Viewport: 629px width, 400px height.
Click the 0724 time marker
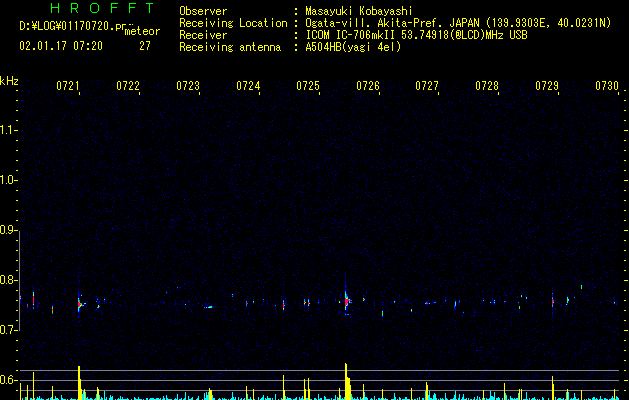coord(248,86)
